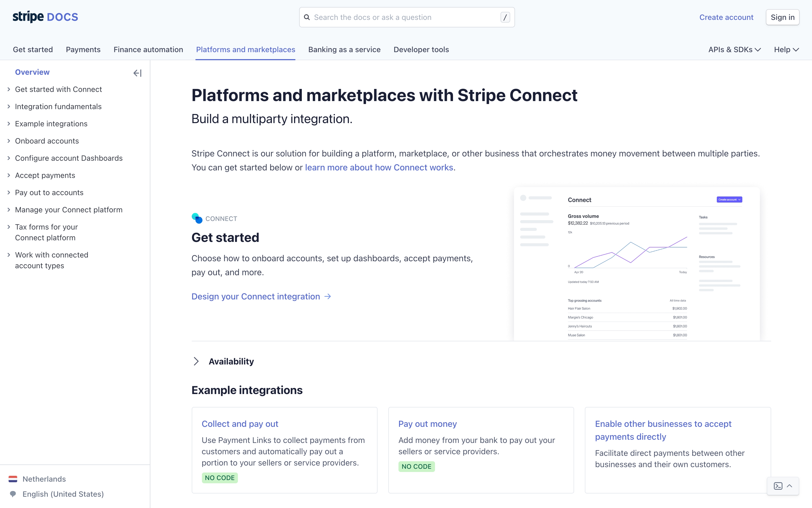Open the Stripe Docs logo home link
812x508 pixels.
45,17
